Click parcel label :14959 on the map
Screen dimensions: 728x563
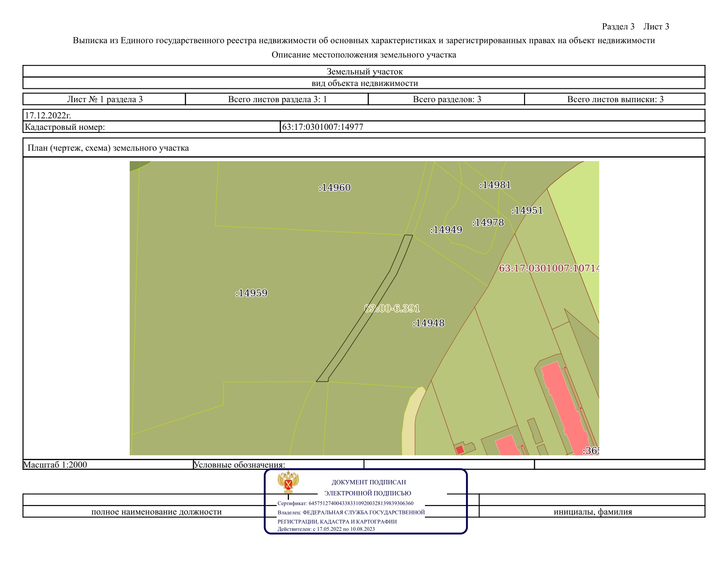[x=251, y=293]
